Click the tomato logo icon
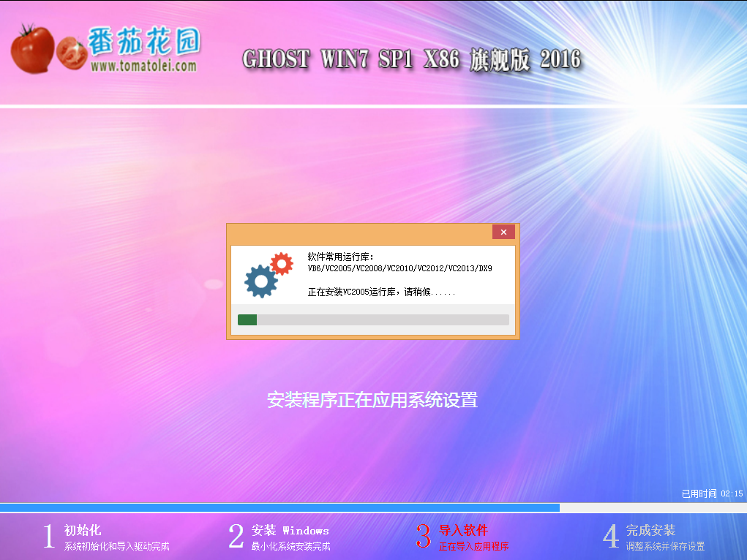 (48, 49)
